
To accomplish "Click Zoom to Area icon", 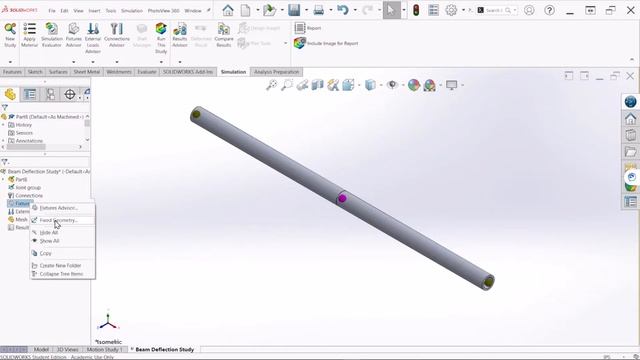I will coord(287,85).
